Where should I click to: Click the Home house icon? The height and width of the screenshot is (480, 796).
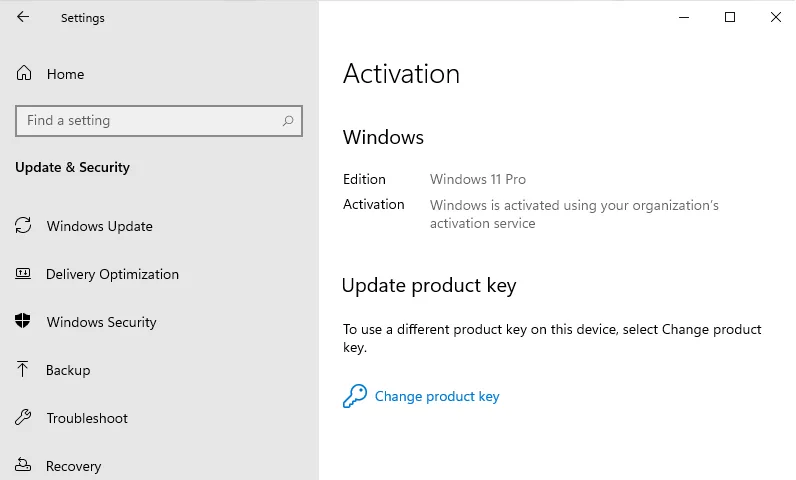point(24,74)
